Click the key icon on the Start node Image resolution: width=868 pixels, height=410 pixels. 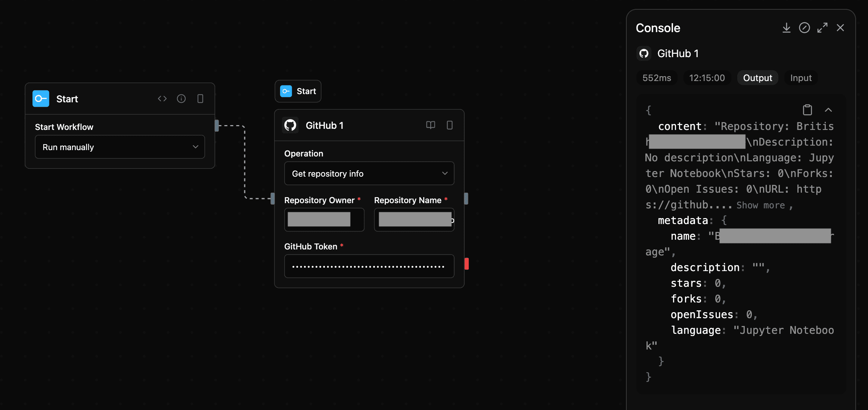click(x=40, y=99)
